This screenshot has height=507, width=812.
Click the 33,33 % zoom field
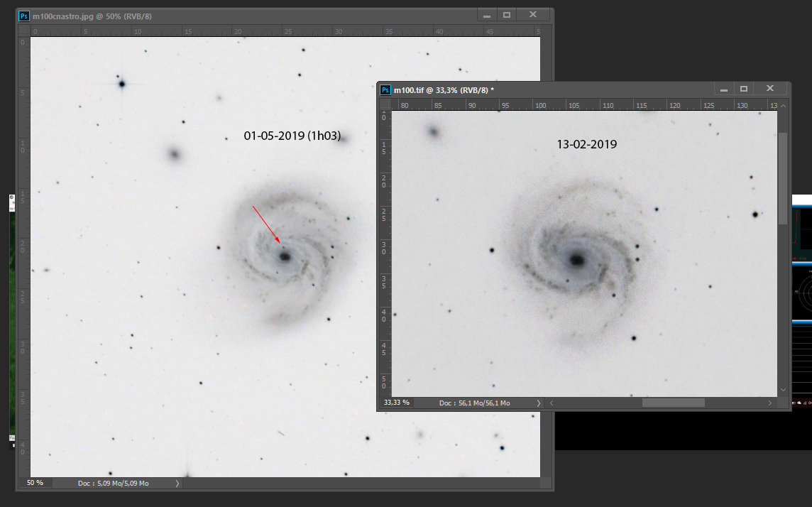(x=397, y=403)
